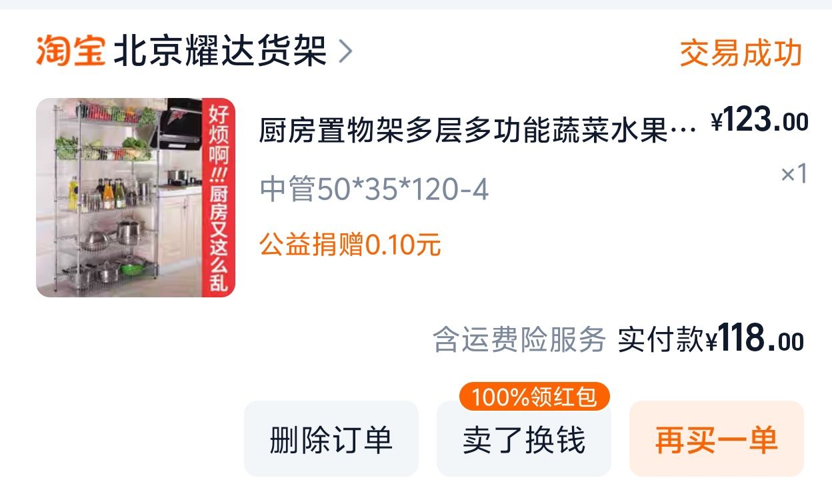Delete the order with 删除订单
Image resolution: width=832 pixels, height=504 pixels.
pos(331,439)
